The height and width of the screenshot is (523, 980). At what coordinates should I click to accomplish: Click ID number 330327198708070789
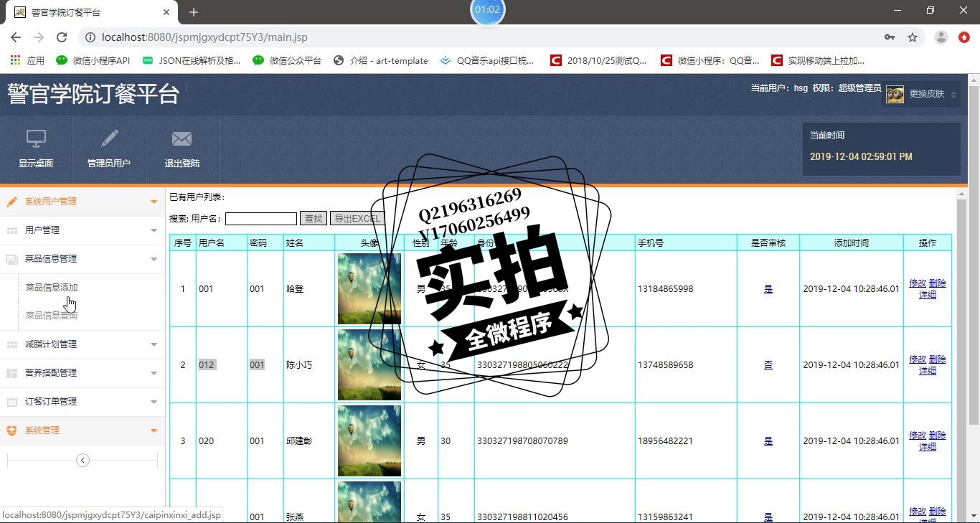tap(522, 441)
